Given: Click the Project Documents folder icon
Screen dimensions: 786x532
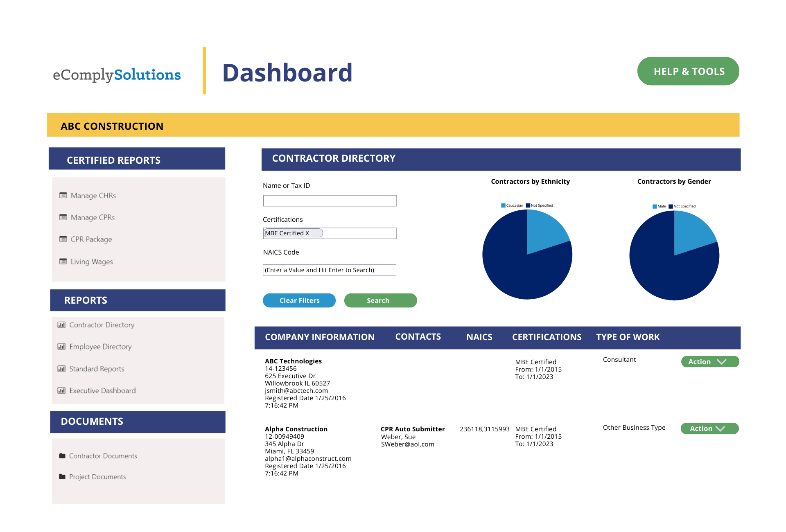Looking at the screenshot, I should click(62, 476).
